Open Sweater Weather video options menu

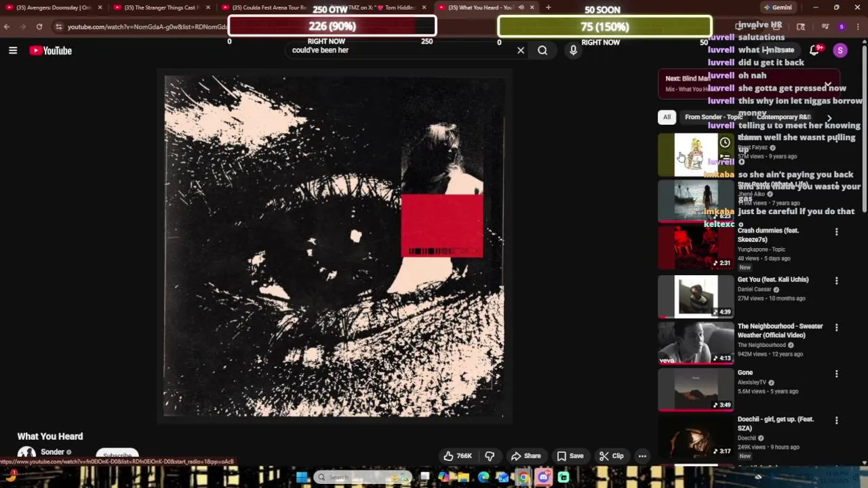click(x=836, y=327)
